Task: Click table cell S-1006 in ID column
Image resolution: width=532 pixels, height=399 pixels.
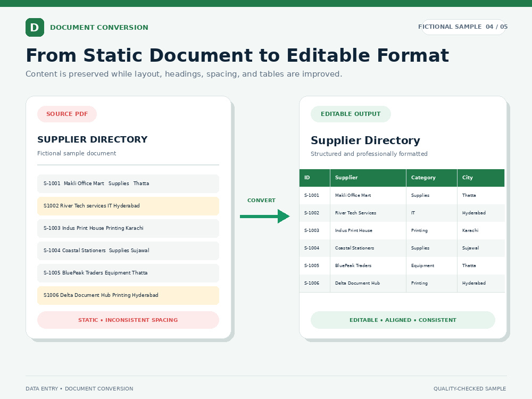Action: (314, 284)
